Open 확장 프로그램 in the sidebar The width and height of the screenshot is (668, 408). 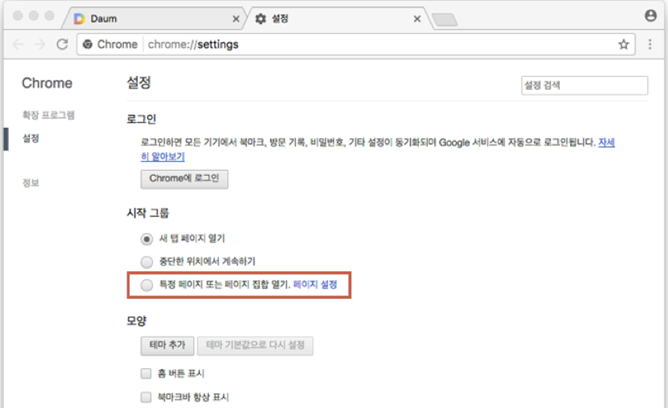(x=49, y=115)
